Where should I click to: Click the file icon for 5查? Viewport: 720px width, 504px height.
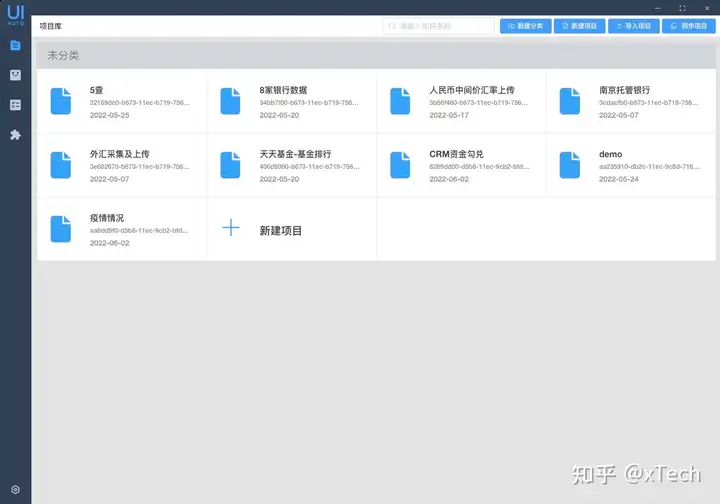point(61,101)
